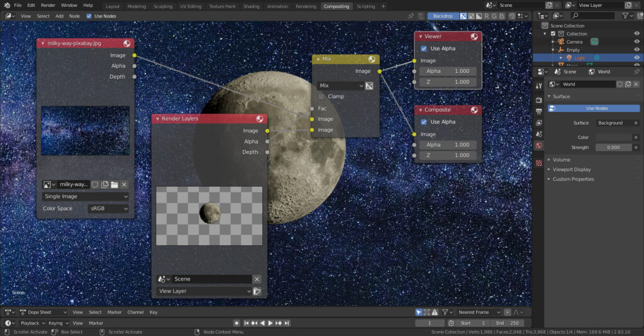Viewport: 644px width, 336px height.
Task: Click the render icon in Render Layers node
Action: click(257, 291)
